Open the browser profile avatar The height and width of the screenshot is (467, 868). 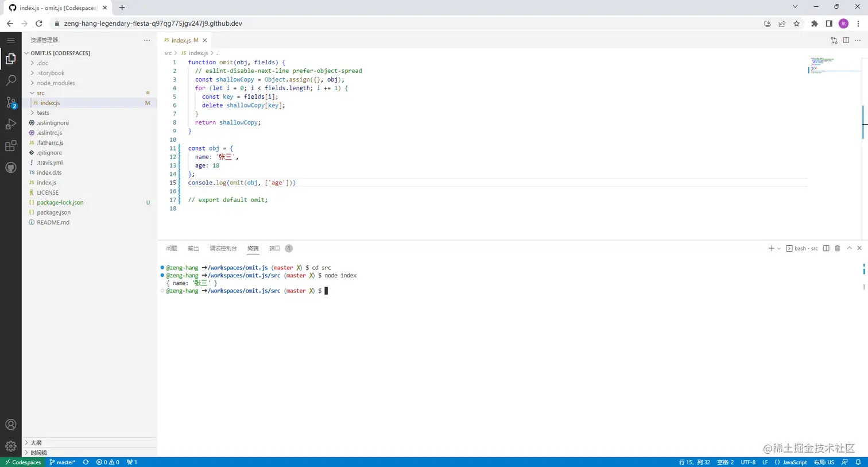pos(843,24)
